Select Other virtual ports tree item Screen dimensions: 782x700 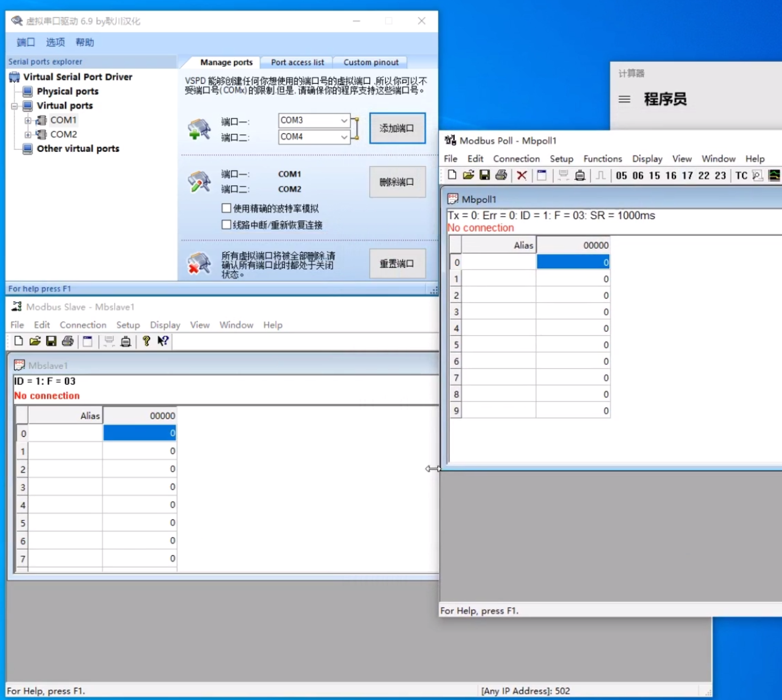tap(78, 149)
